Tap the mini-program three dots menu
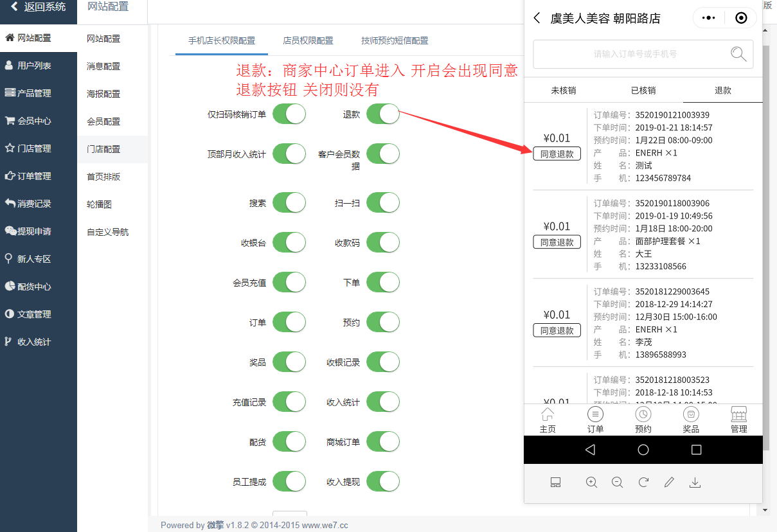The height and width of the screenshot is (532, 777). click(x=709, y=18)
